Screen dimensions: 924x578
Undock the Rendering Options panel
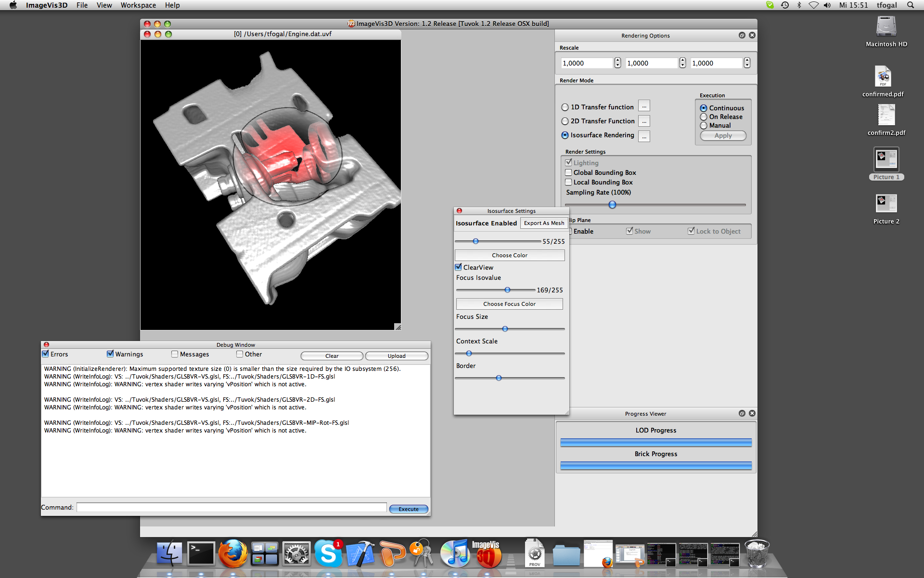742,35
